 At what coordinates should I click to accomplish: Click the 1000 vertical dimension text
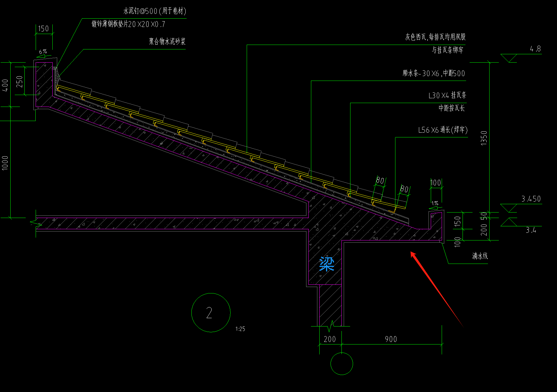[x=5, y=163]
